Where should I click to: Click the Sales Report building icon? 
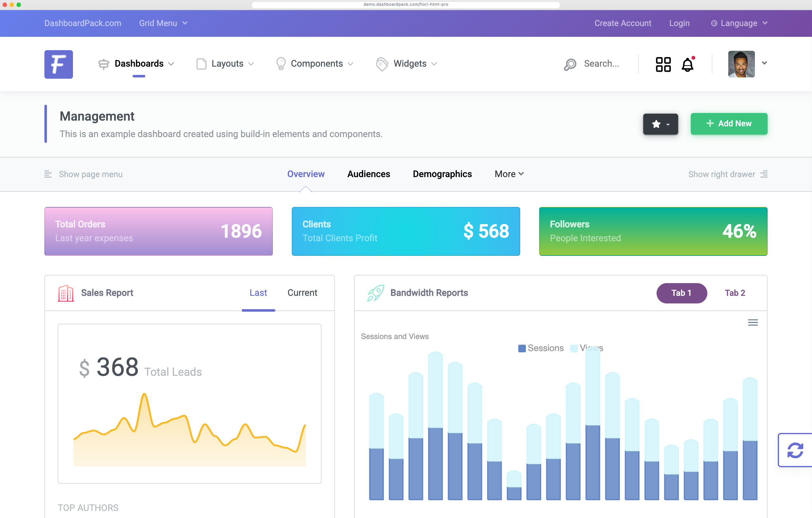(66, 293)
